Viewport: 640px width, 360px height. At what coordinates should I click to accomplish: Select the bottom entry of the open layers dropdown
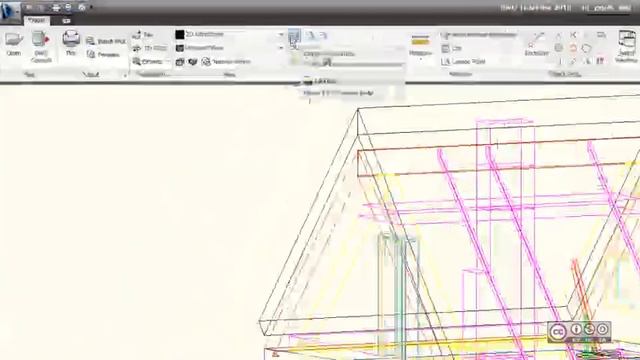[x=338, y=93]
